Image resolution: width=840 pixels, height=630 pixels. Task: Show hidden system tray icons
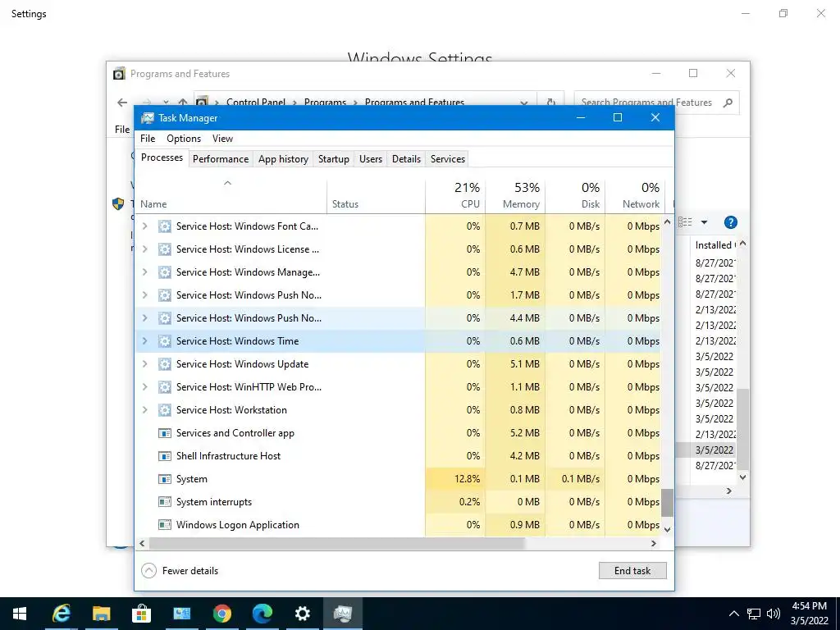pos(734,614)
